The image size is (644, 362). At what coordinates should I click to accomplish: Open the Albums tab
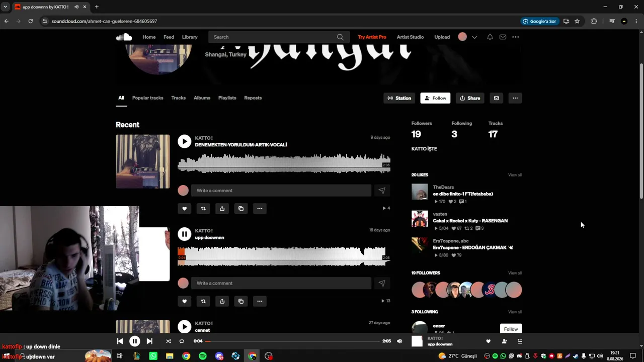click(x=202, y=98)
